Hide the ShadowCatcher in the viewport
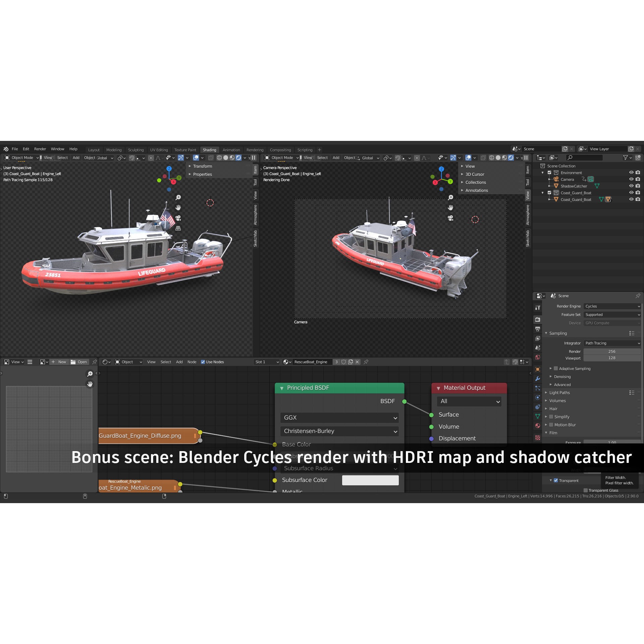Image resolution: width=644 pixels, height=644 pixels. 631,185
